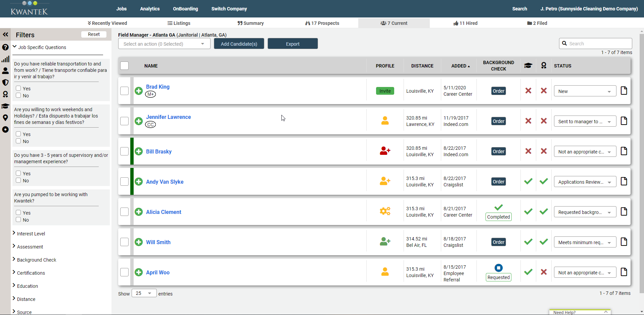Click the green plus icon beside Jennifer Lawrence
This screenshot has width=644, height=315.
click(x=139, y=121)
